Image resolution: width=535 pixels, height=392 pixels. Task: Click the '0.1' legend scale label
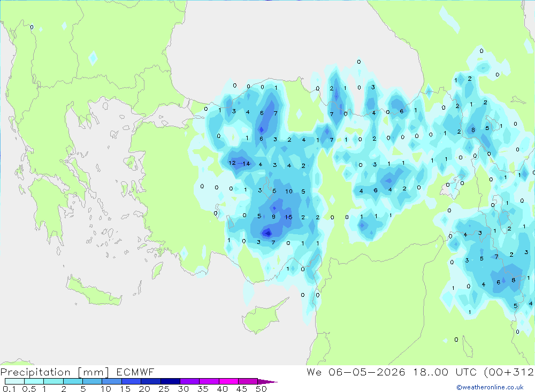coord(9,389)
